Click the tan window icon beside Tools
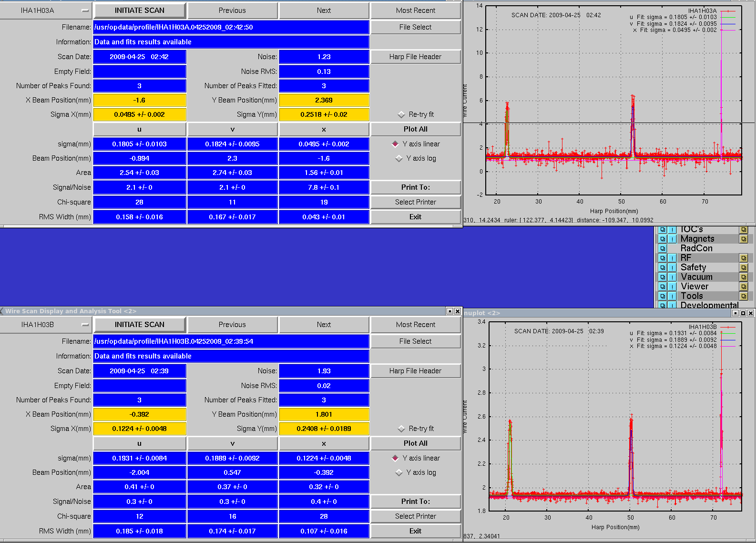756x543 pixels. click(744, 296)
